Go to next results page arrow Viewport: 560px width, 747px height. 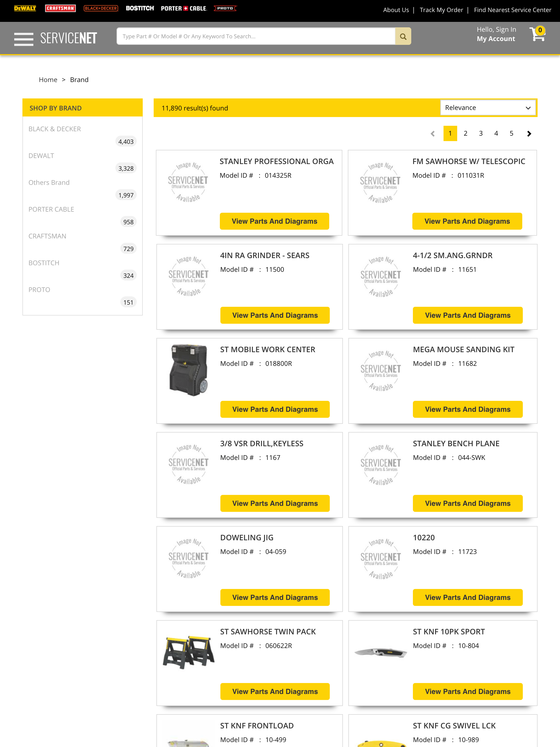(529, 134)
